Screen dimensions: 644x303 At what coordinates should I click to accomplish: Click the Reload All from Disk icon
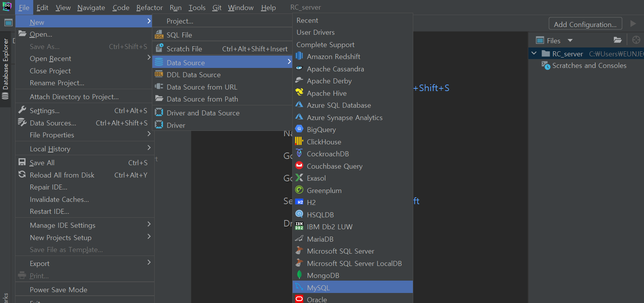(22, 174)
